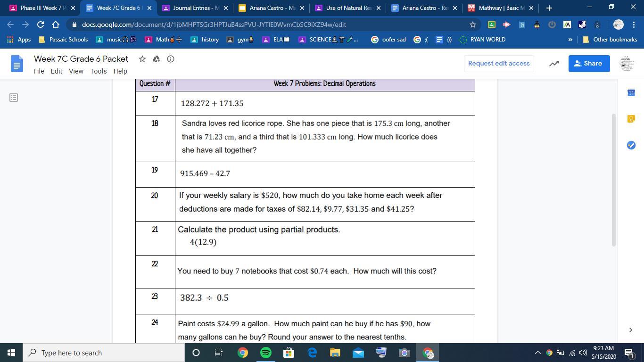The width and height of the screenshot is (644, 362).
Task: Reload the current page
Action: 41,25
